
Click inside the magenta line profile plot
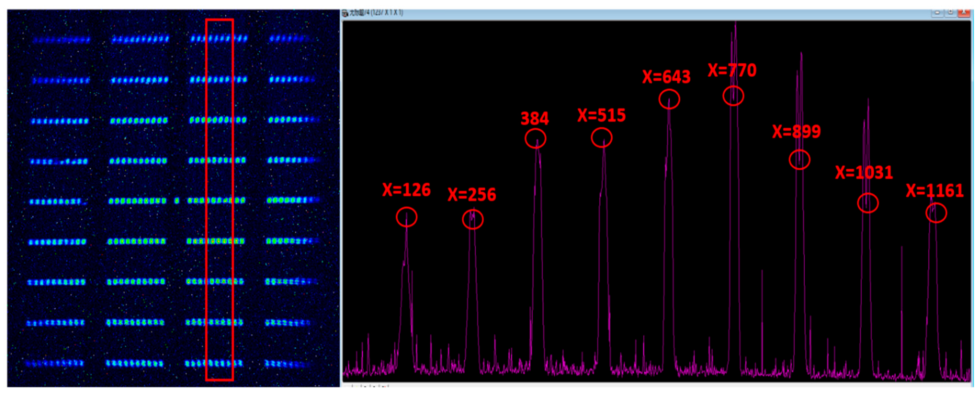pyautogui.click(x=657, y=202)
